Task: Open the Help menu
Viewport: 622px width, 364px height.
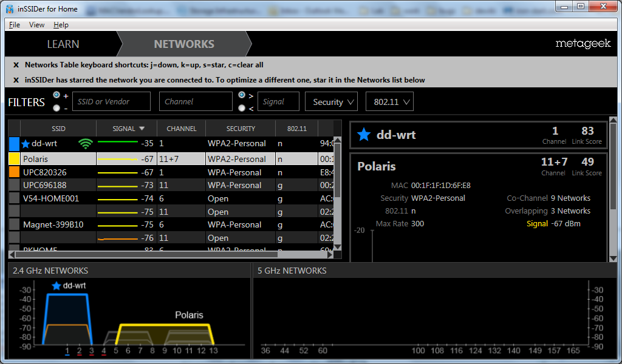Action: (x=61, y=24)
